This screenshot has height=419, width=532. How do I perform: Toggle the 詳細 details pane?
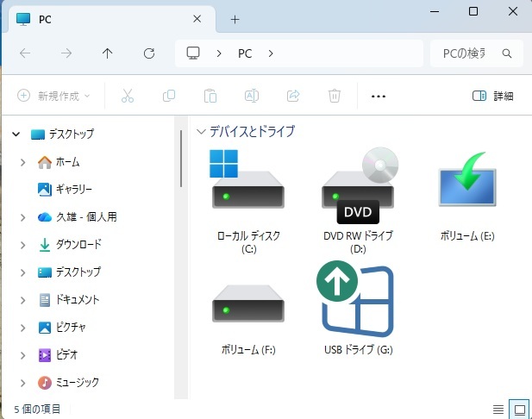coord(492,96)
